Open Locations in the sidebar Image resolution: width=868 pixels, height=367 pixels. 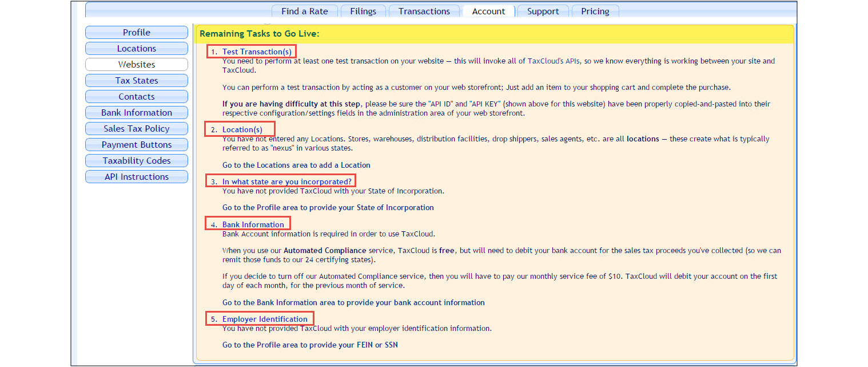pyautogui.click(x=137, y=49)
